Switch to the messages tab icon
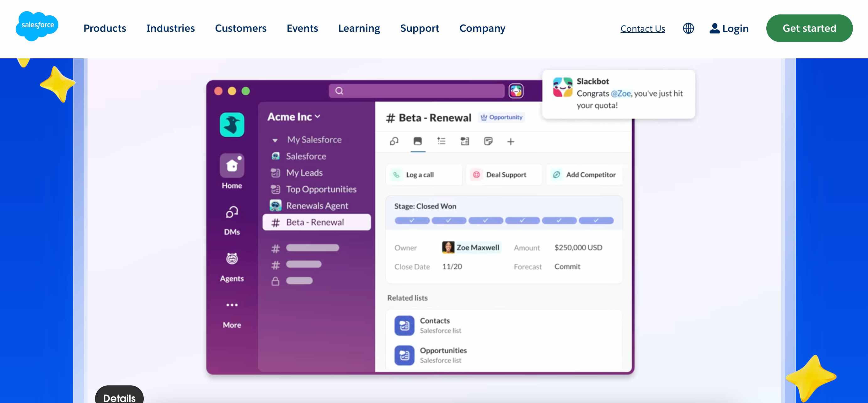868x403 pixels. point(394,141)
